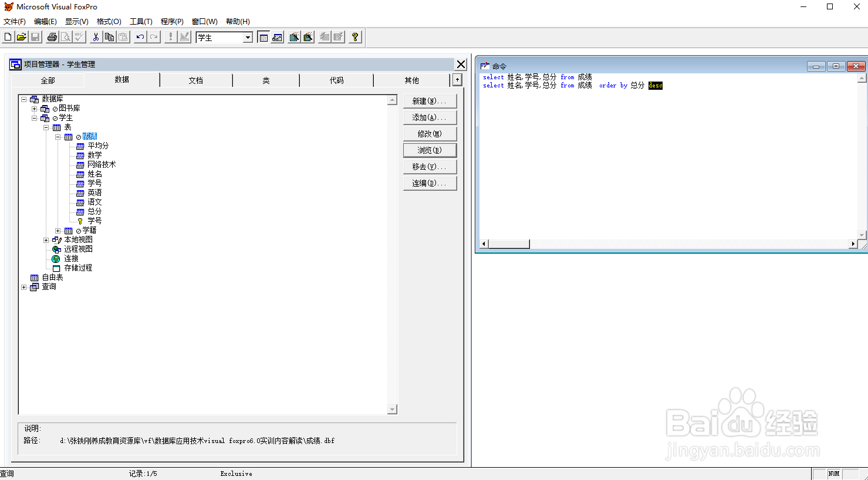
Task: Click the Modify Form toolbar icon
Action: (x=185, y=37)
